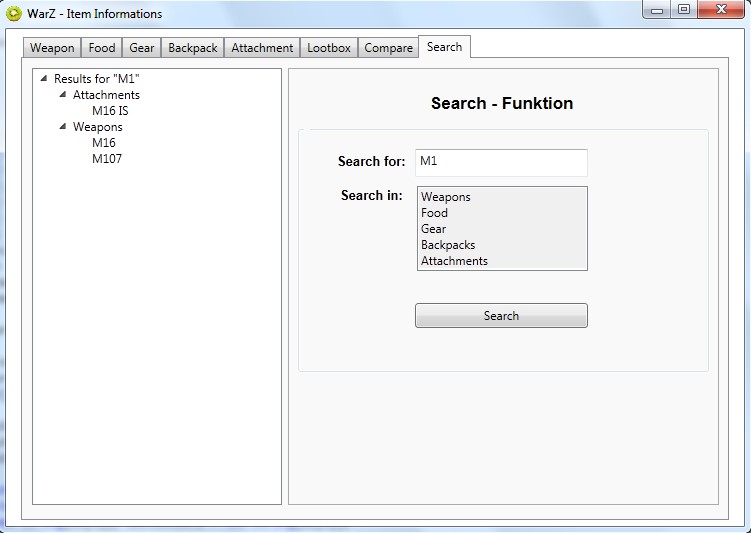Collapse the Results for "M1" tree node
Viewport: 751px width, 533px height.
coord(43,79)
